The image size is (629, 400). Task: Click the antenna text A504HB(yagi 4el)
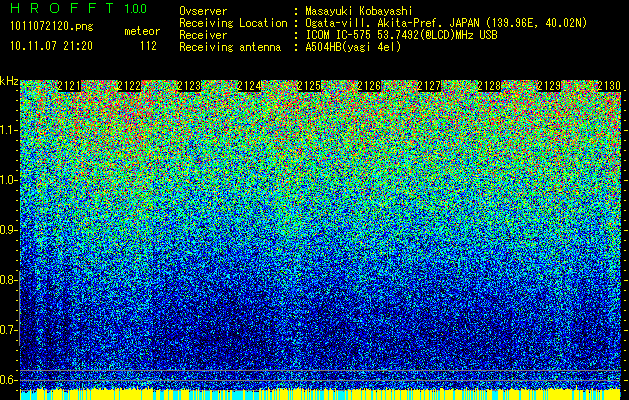(353, 47)
